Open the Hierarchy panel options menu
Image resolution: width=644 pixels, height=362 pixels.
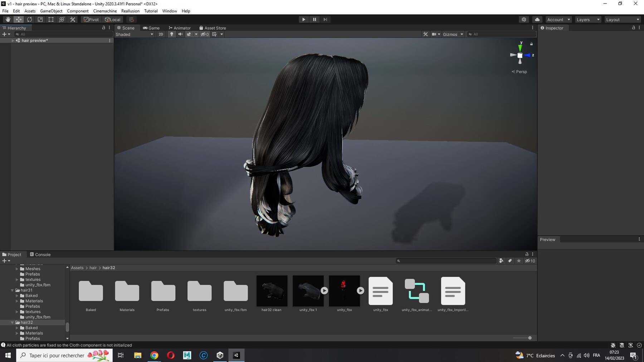(x=109, y=28)
